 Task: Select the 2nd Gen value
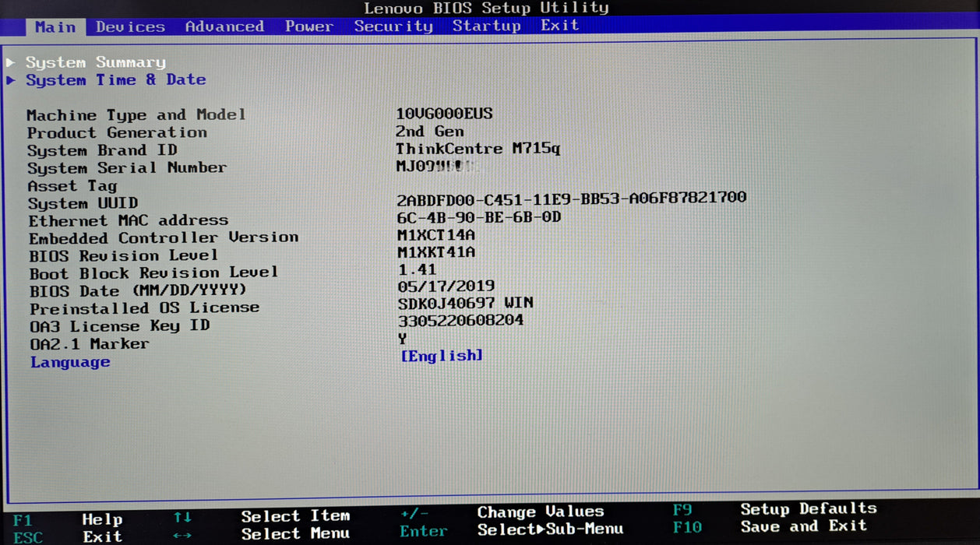[x=429, y=132]
